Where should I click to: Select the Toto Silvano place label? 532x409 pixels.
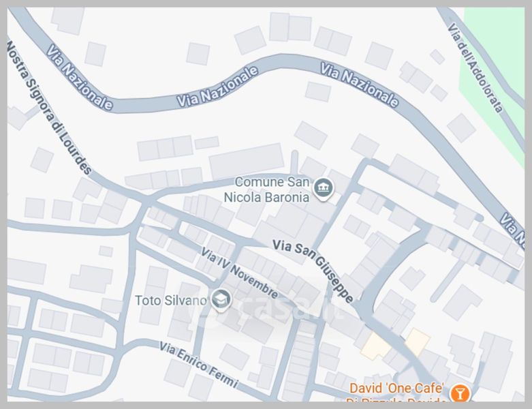[171, 301]
